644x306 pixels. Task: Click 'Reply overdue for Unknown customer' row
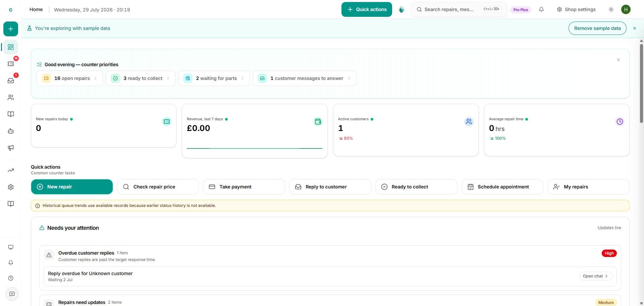(330, 276)
